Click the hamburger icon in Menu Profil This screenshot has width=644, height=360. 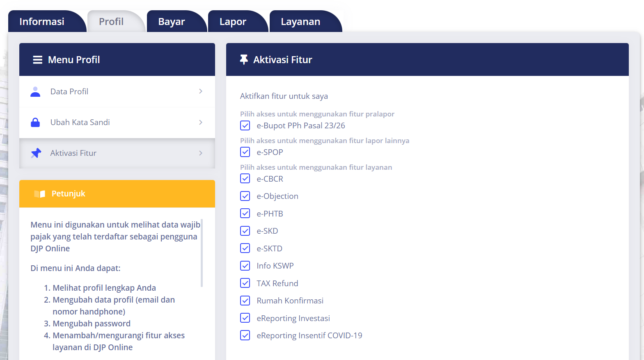coord(37,60)
